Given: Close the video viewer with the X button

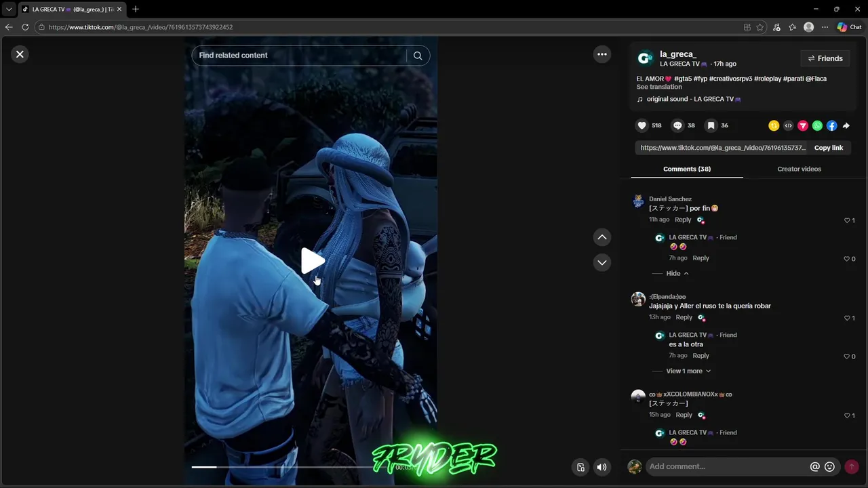Looking at the screenshot, I should pos(20,54).
